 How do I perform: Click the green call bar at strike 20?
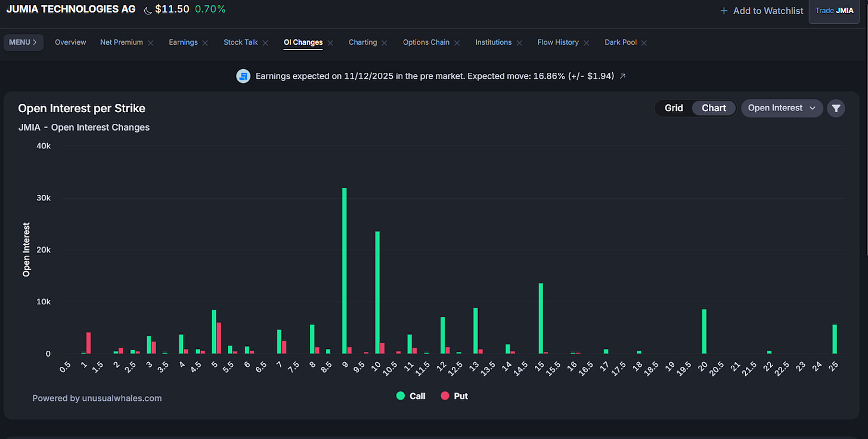(704, 331)
